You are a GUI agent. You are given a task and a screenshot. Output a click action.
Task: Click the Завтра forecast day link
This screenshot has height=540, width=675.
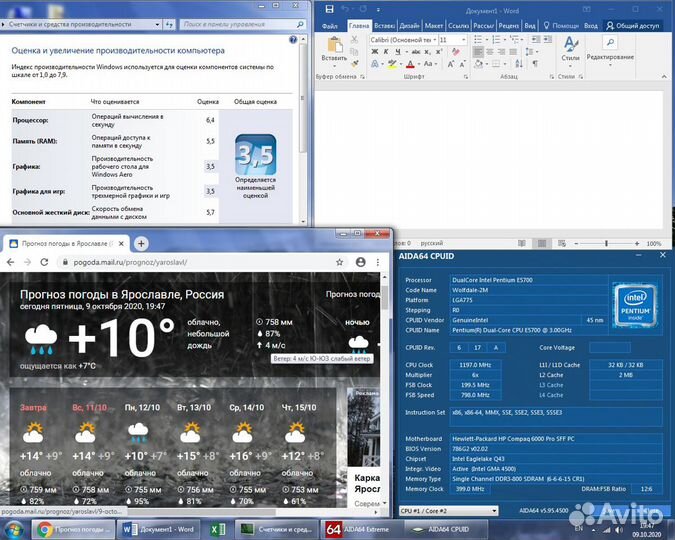[33, 407]
